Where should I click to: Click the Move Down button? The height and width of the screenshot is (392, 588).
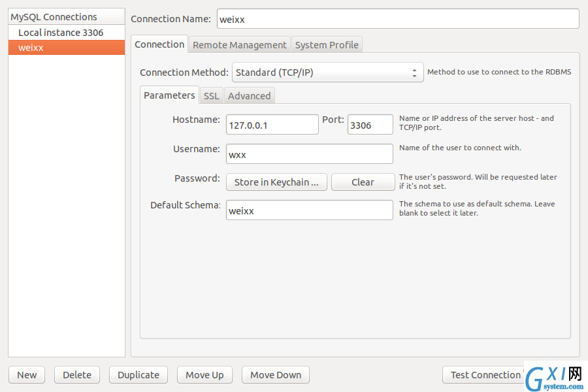(276, 375)
